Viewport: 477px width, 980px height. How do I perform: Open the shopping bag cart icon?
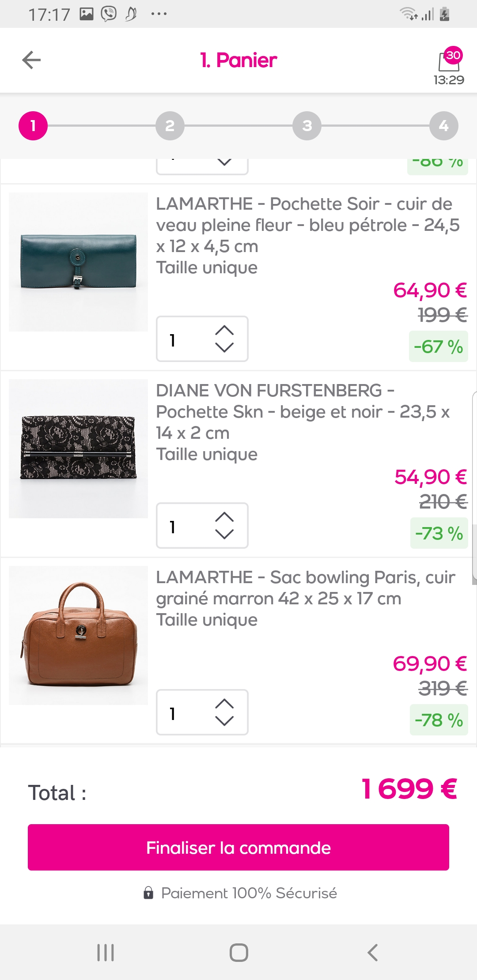click(449, 62)
